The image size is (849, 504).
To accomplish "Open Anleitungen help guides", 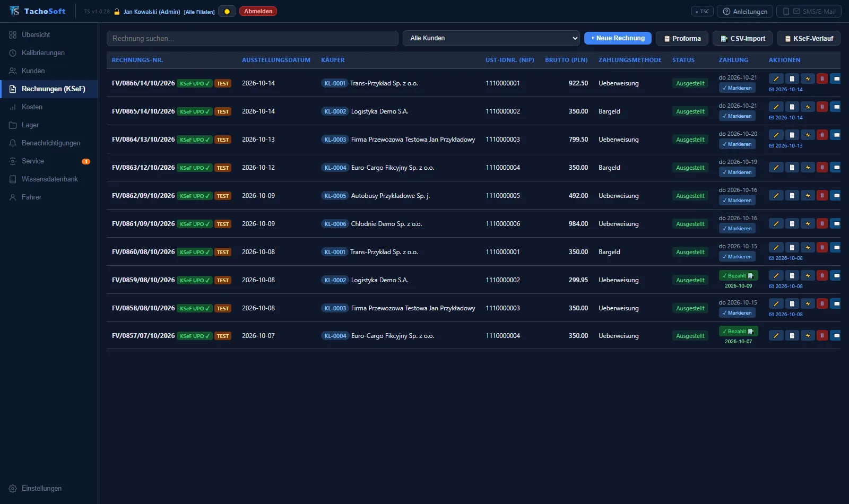I will (745, 11).
